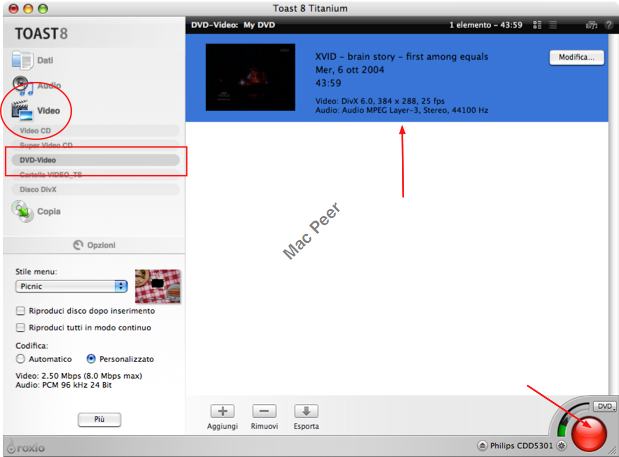Viewport: 619px width, 457px height.
Task: Click the Picnic menu style preview
Action: pos(158,286)
